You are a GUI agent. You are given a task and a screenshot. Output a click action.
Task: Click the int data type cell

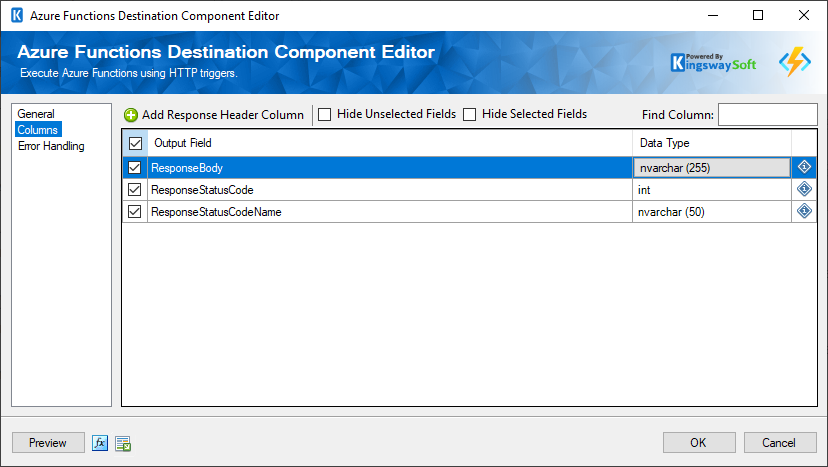pos(712,190)
